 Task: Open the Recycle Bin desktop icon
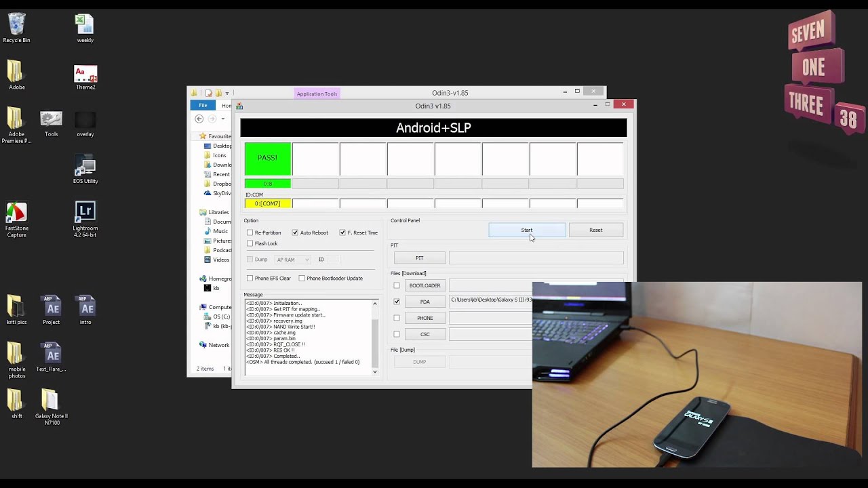tap(16, 28)
